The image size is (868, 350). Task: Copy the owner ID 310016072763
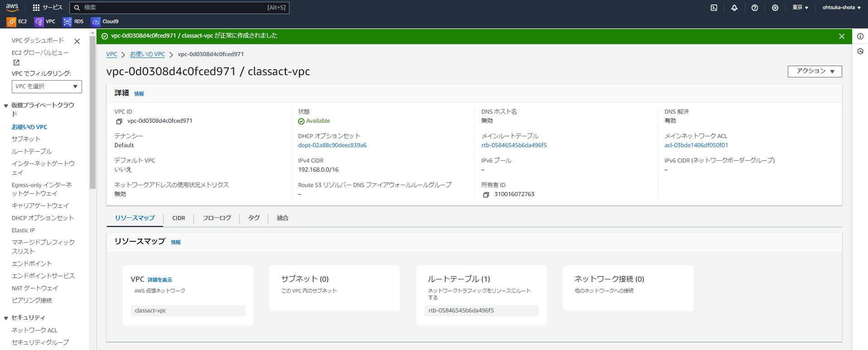486,195
